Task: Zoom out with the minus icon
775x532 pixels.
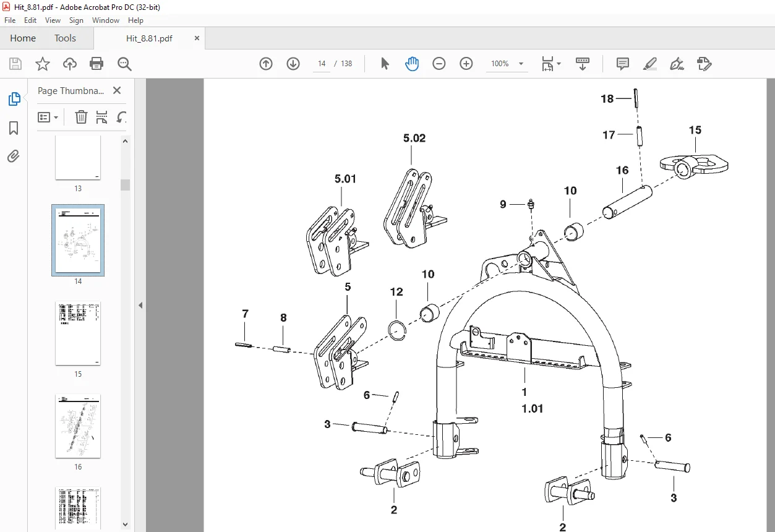Action: (439, 64)
